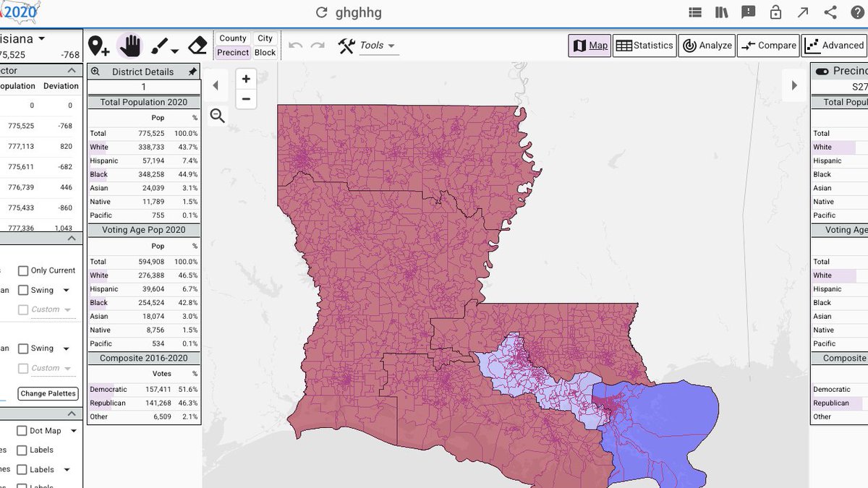The width and height of the screenshot is (868, 488).
Task: Collapse section above Dot Map via chevron
Action: coord(72,414)
